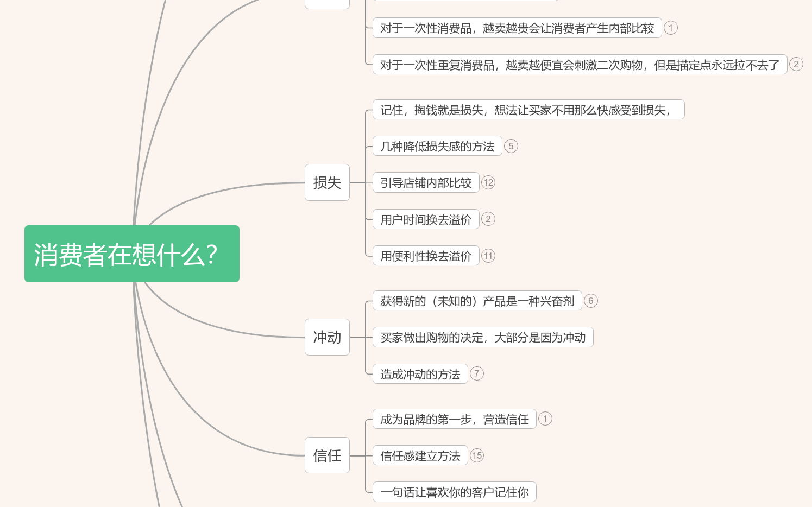This screenshot has width=812, height=507.
Task: Expand 信任感建立方法 using badge 15
Action: click(477, 455)
